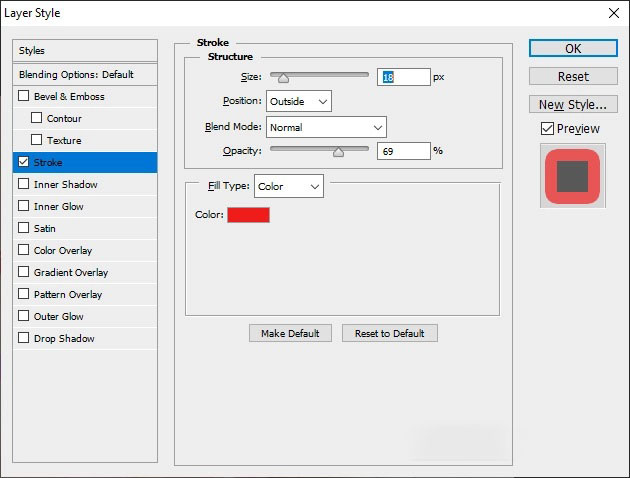Click the stroke Size input field
630x478 pixels.
403,77
